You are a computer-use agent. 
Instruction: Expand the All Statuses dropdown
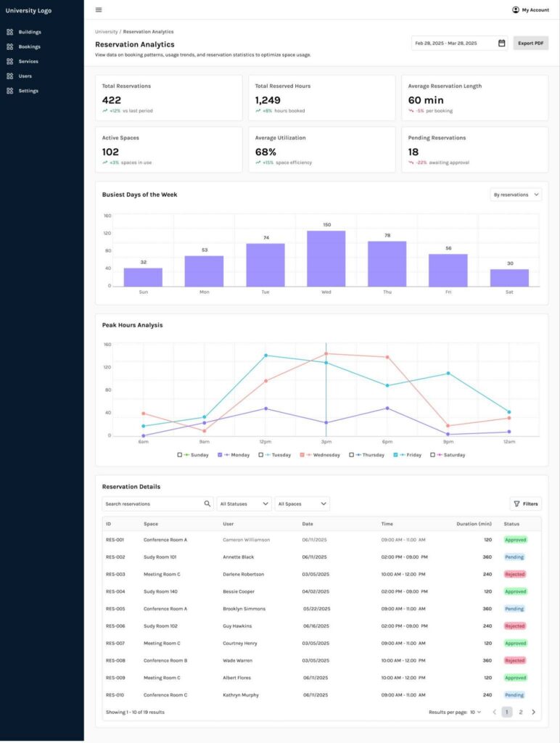pyautogui.click(x=244, y=504)
